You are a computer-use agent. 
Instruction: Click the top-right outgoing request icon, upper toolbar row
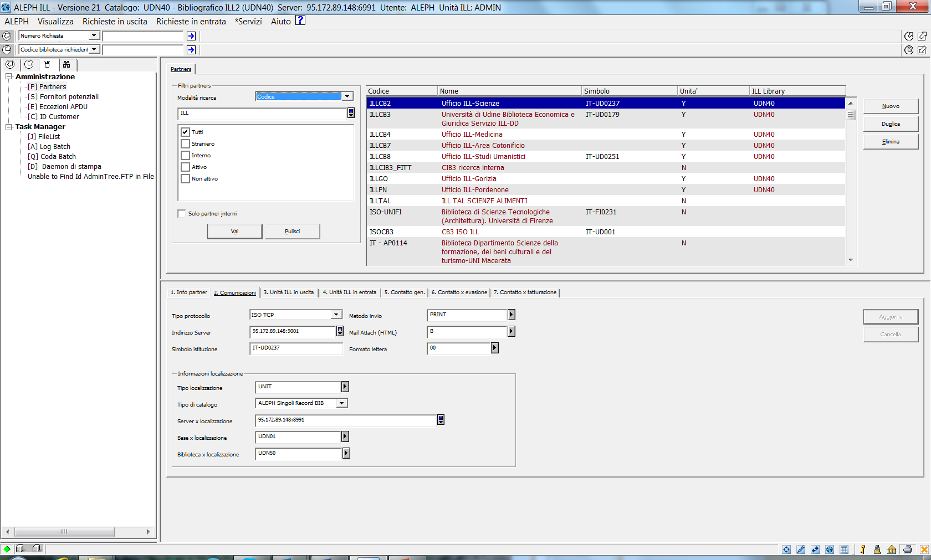909,36
